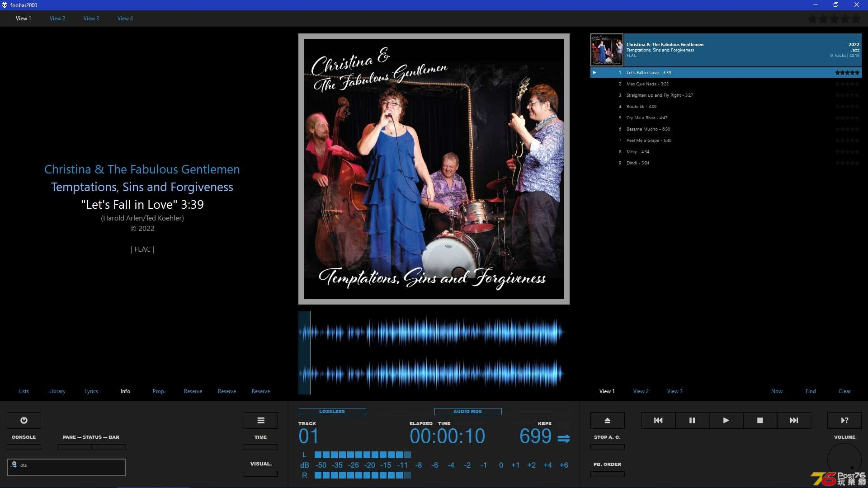Toggle the VISUAL. indicator bar

pos(261,474)
